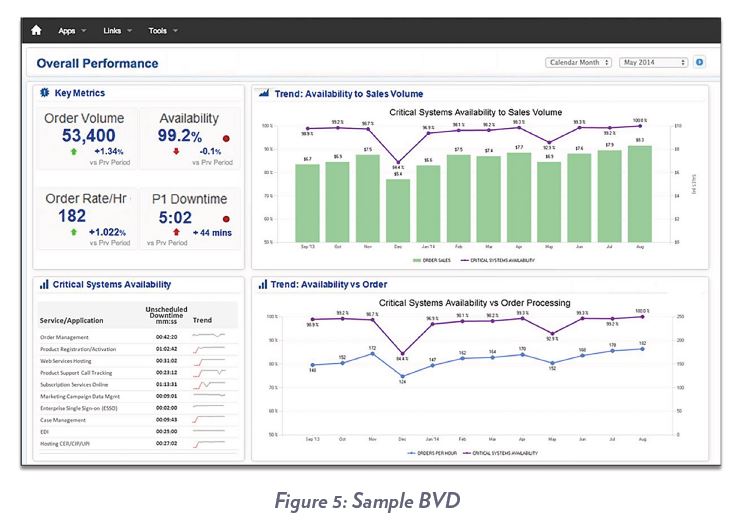Toggle the ORDER SALES legend entry
This screenshot has width=742, height=523.
pos(432,260)
